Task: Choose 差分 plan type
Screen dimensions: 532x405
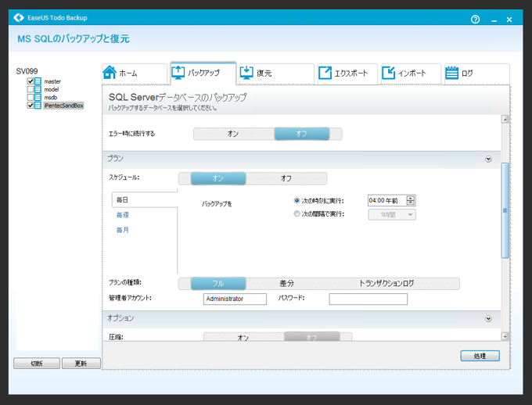Action: coord(286,284)
